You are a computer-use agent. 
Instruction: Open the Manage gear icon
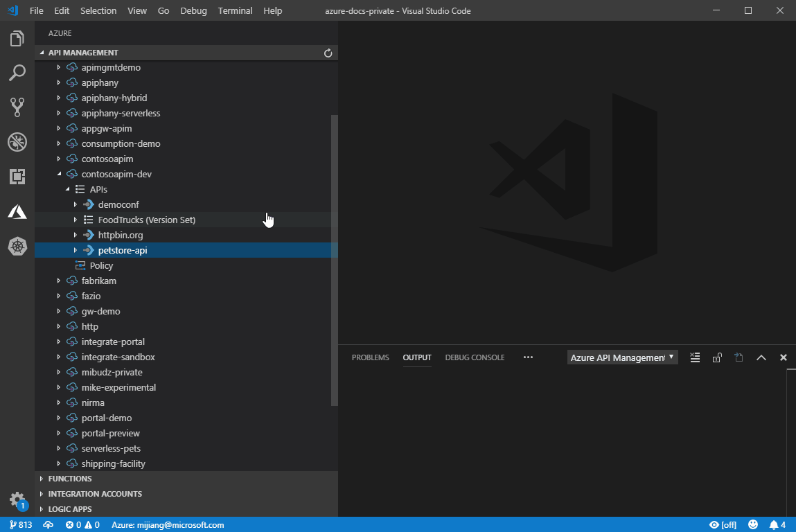[x=17, y=499]
